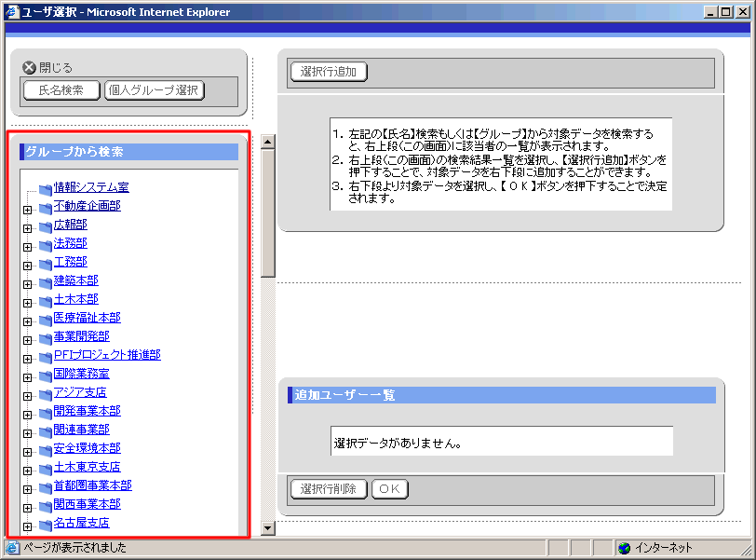Expand the 土木本部 tree node
The width and height of the screenshot is (756, 560).
[x=28, y=303]
